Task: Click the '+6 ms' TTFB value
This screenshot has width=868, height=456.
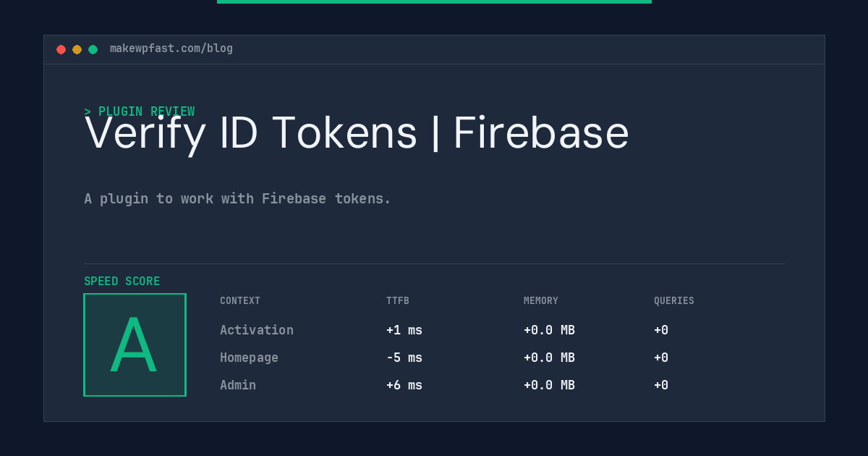Action: tap(404, 385)
